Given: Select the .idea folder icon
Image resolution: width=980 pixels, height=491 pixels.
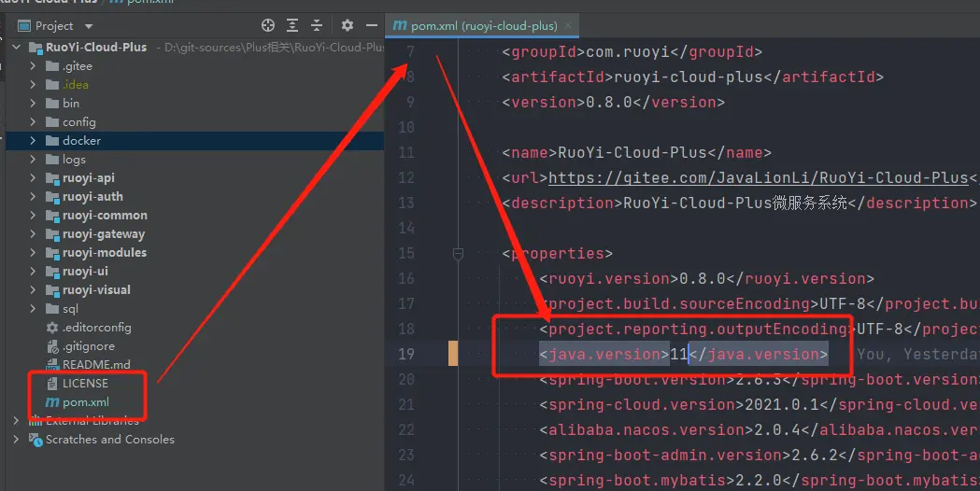Looking at the screenshot, I should [x=52, y=84].
